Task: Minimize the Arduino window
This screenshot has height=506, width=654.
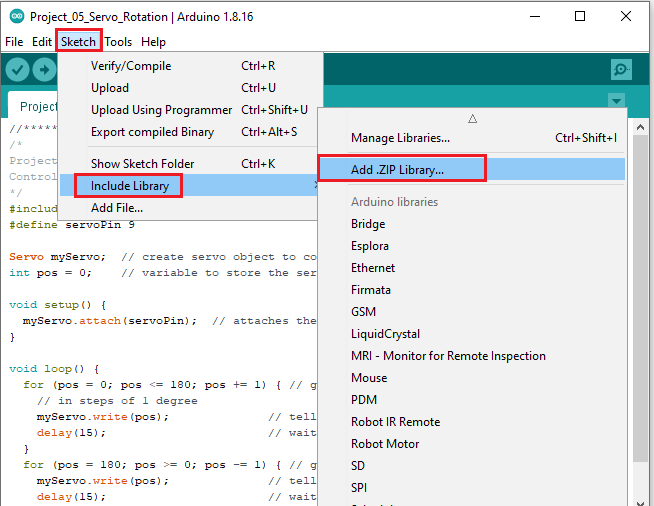Action: pos(535,17)
